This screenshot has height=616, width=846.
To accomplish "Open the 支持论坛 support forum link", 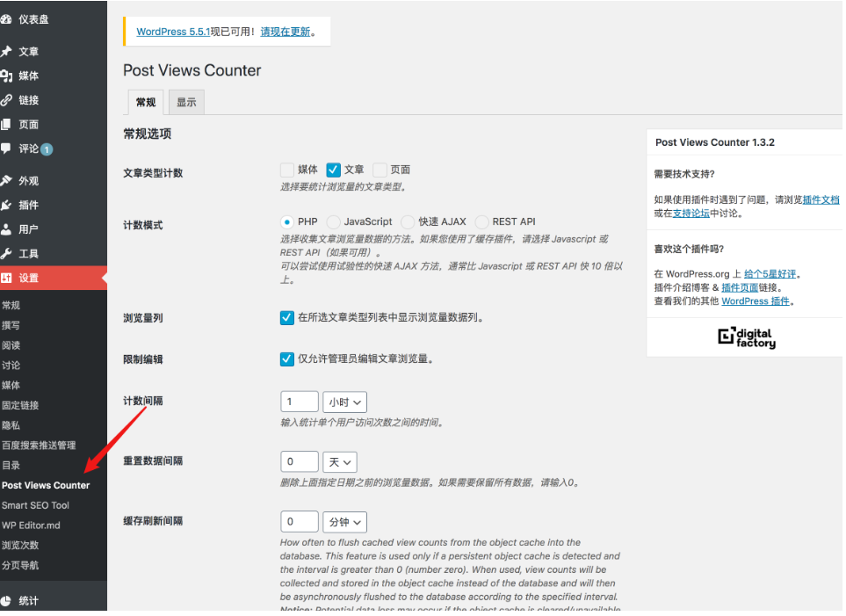I will tap(691, 214).
